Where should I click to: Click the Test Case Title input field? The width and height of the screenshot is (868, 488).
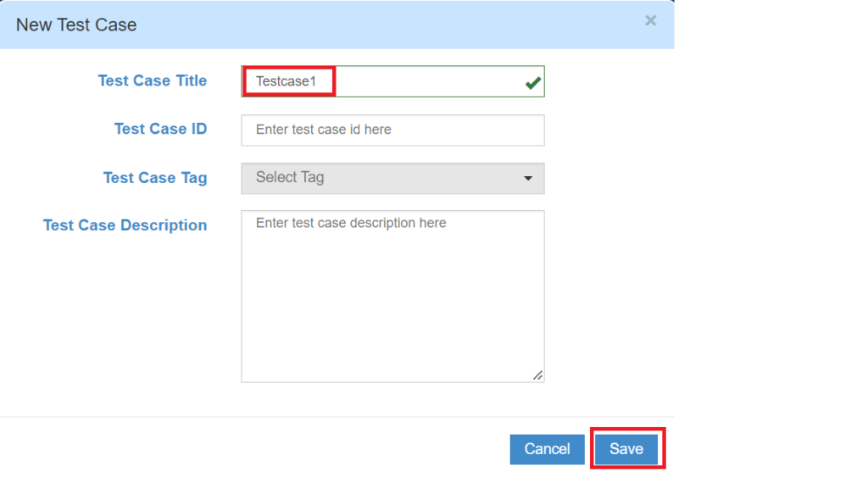coord(424,81)
